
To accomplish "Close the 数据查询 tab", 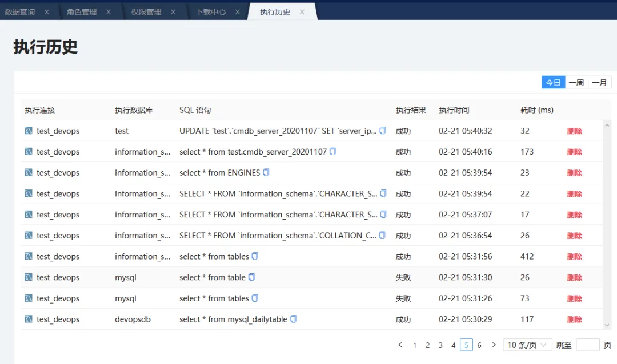I will [47, 12].
